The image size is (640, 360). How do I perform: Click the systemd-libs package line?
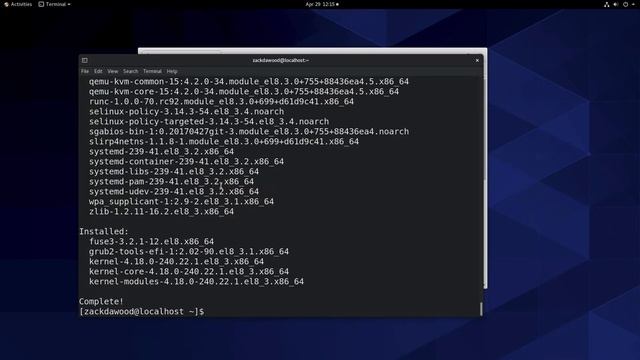coord(174,171)
